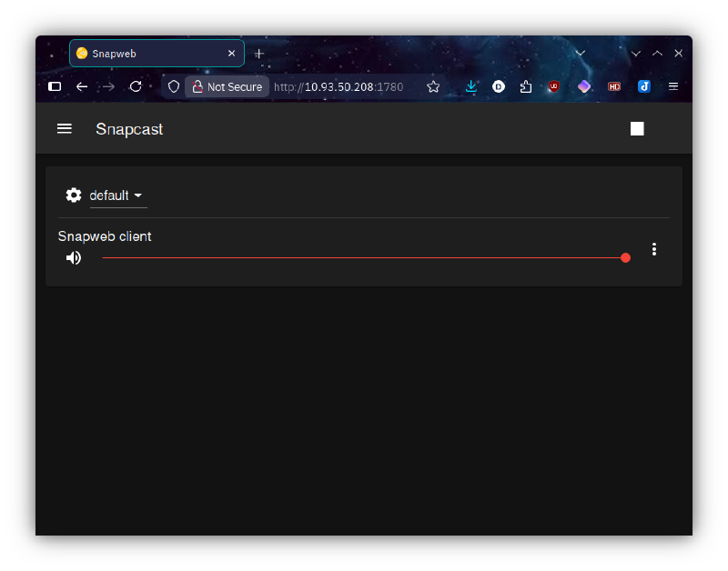Open a new browser tab
The width and height of the screenshot is (728, 571).
click(x=259, y=54)
